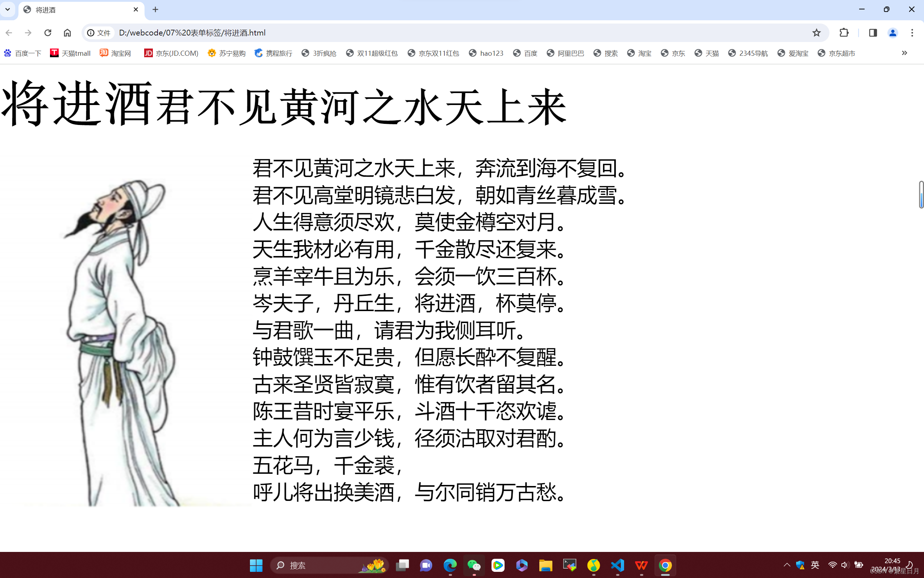Expand the hidden bookmarks overflow chevron
The width and height of the screenshot is (924, 578).
pos(904,53)
